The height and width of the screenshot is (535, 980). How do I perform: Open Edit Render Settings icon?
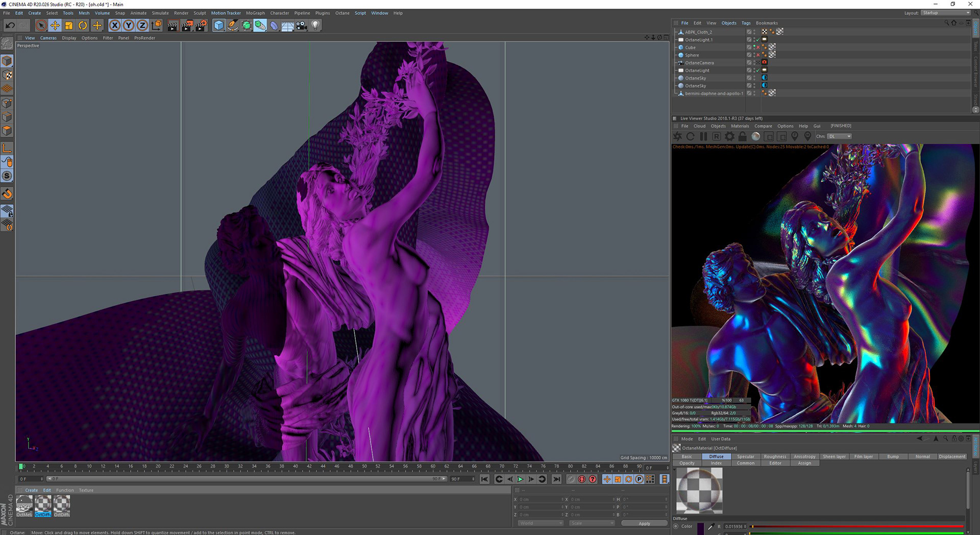click(x=201, y=26)
